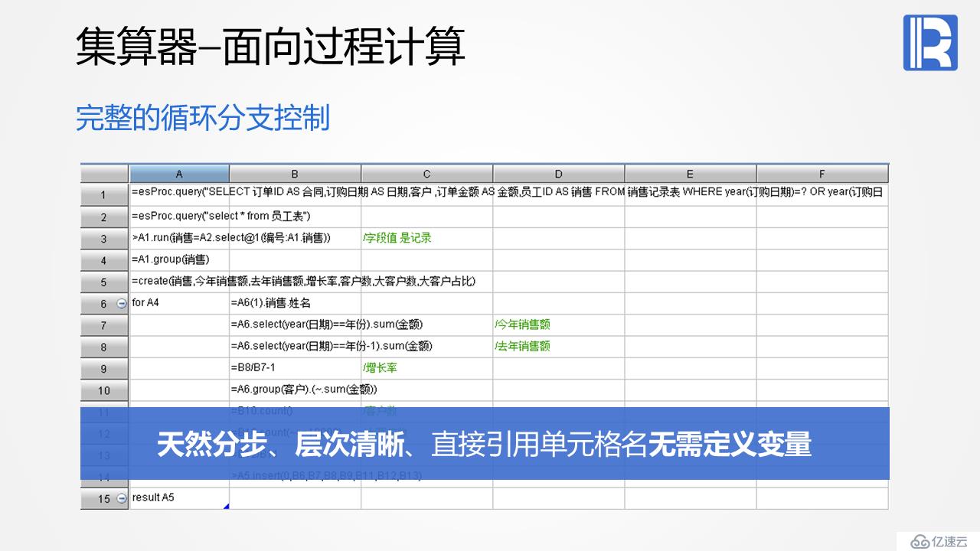Screen dimensions: 980x551
Task: Click cell A4 '=A1.group(销售)'
Action: (179, 260)
